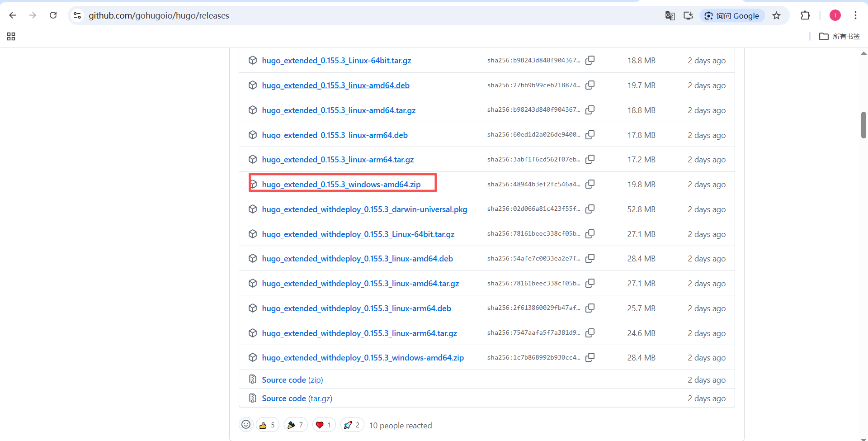Click the '10 people reacted' text
The width and height of the screenshot is (868, 441).
[401, 426]
